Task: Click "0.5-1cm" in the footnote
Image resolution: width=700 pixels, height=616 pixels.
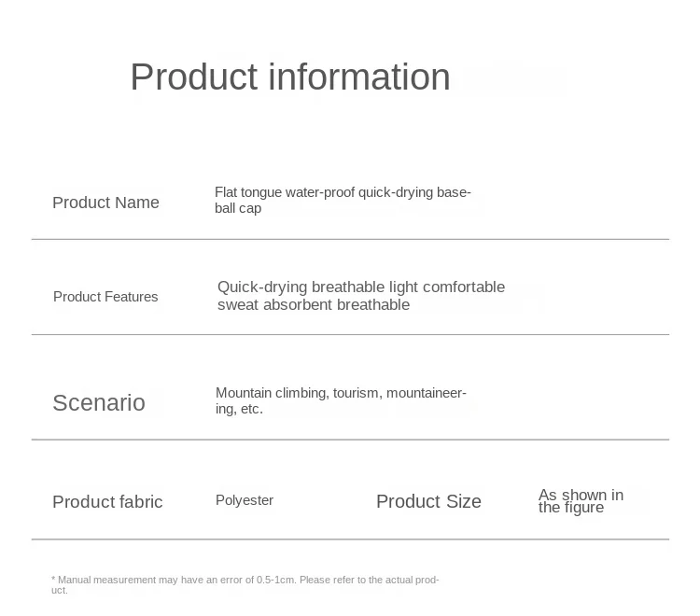Action: 276,580
